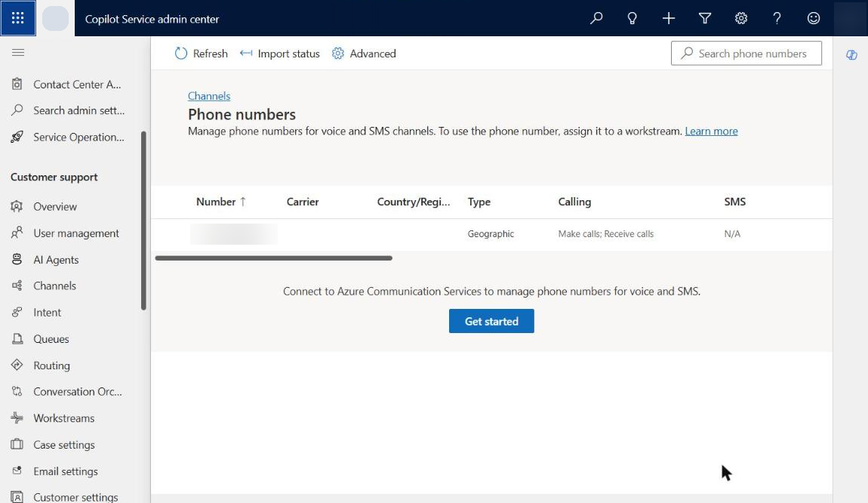868x503 pixels.
Task: Click the Geographic type cell
Action: click(x=491, y=234)
